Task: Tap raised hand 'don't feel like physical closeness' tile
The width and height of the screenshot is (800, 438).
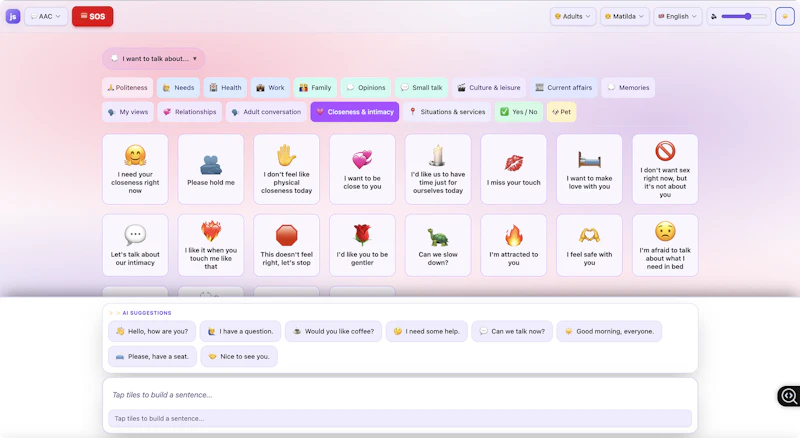Action: coord(287,169)
